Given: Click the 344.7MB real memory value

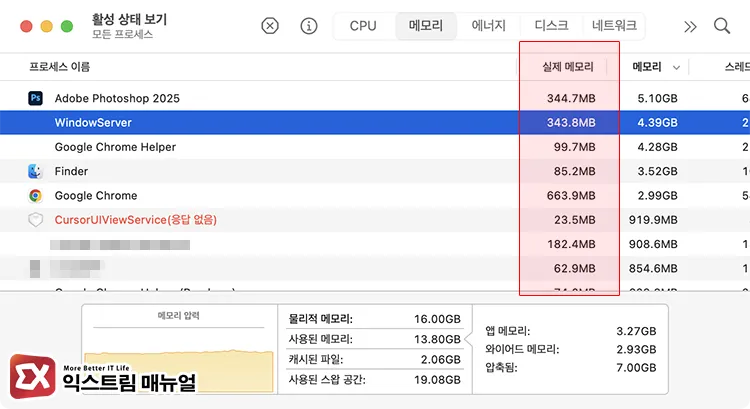Looking at the screenshot, I should [x=571, y=99].
